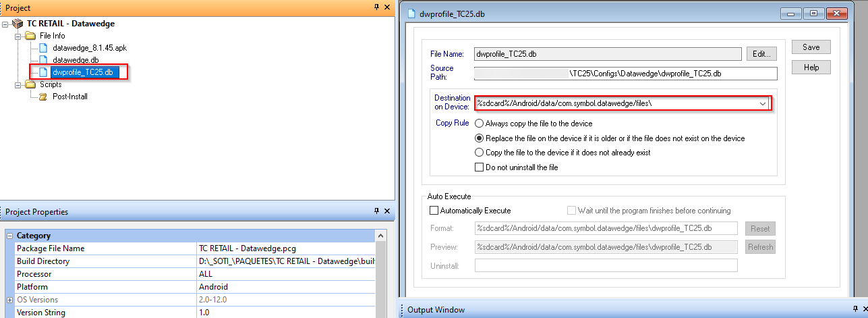
Task: Click the dwprofile_TC25.db file icon in tree
Action: click(43, 72)
